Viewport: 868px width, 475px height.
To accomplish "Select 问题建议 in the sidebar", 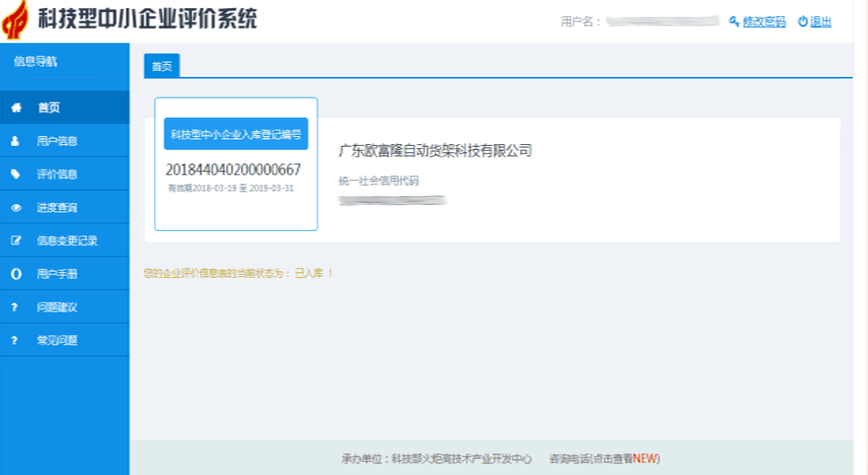I will pos(65,307).
